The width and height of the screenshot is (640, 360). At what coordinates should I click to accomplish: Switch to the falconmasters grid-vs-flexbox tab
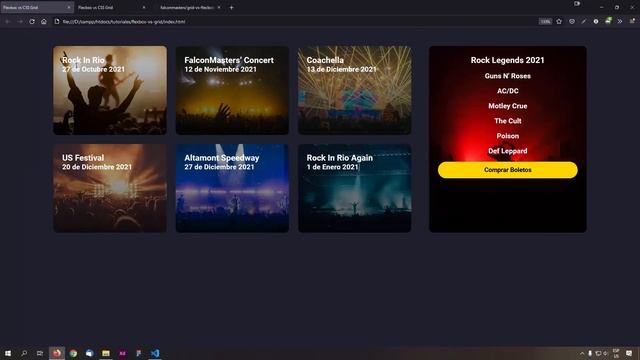pos(187,7)
